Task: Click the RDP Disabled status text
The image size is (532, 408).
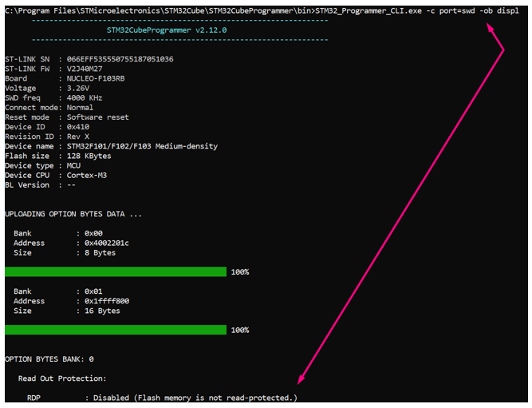Action: [195, 398]
